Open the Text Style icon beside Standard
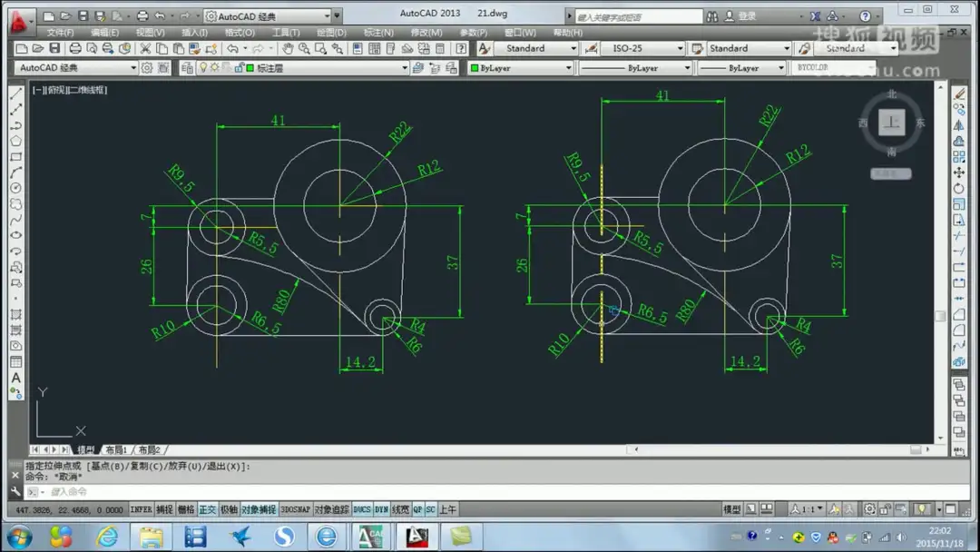 (485, 48)
